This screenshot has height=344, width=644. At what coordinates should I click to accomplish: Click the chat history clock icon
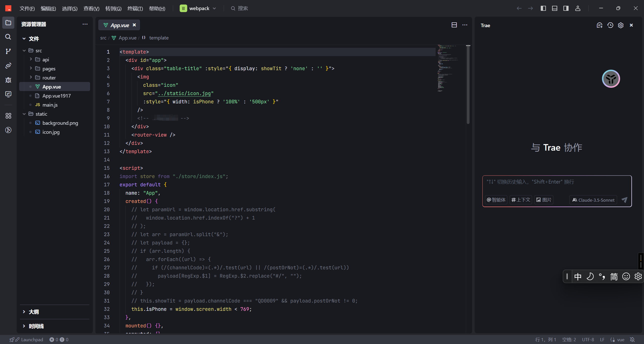pyautogui.click(x=610, y=25)
